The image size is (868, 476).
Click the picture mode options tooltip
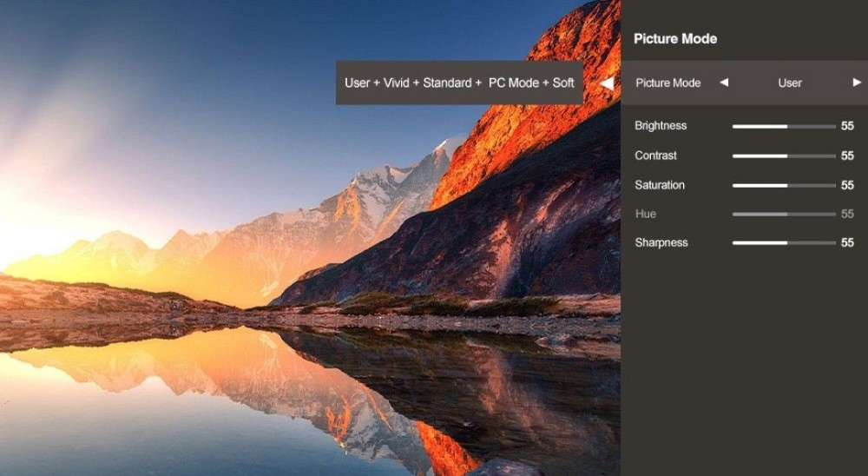click(x=459, y=83)
